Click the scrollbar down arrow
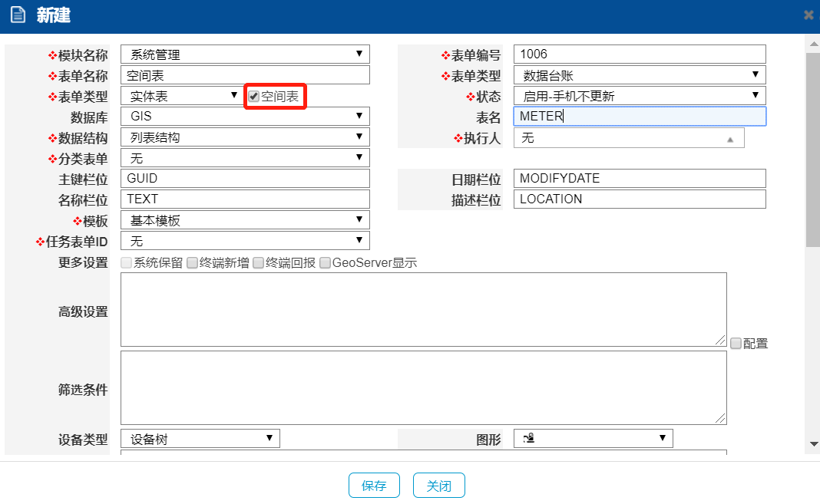This screenshot has height=504, width=820. tap(813, 444)
